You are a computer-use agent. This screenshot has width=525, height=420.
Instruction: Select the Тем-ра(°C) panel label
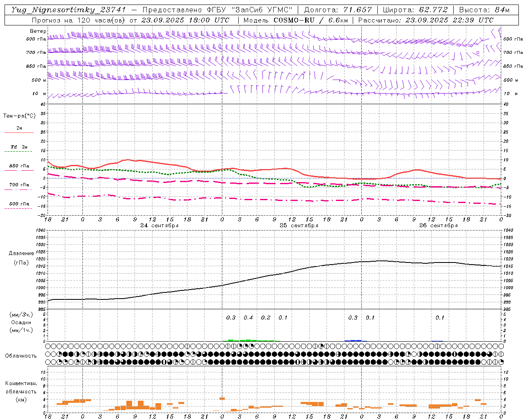point(19,116)
